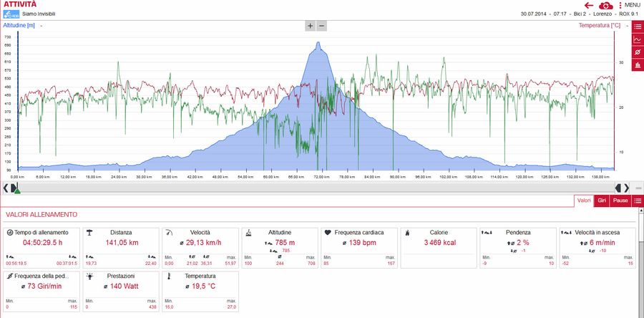This screenshot has height=318, width=644.
Task: Click the altitude peak in the chart
Action: pyautogui.click(x=318, y=43)
